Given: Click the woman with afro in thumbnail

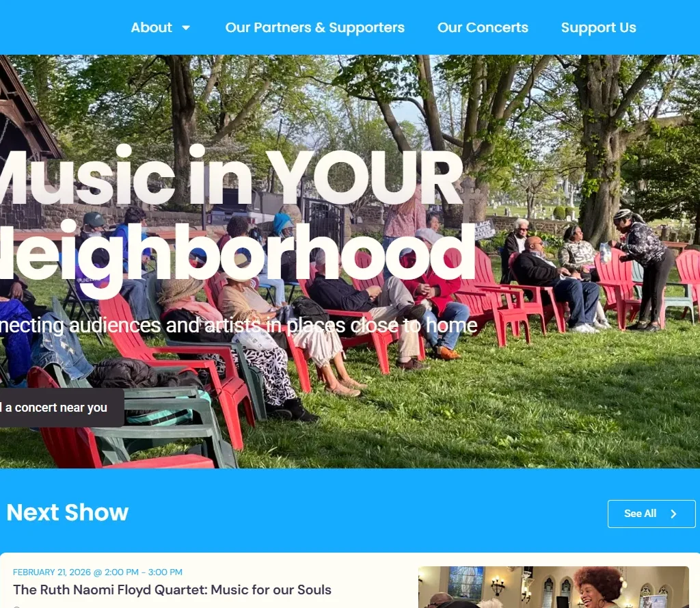Looking at the screenshot, I should [597, 588].
